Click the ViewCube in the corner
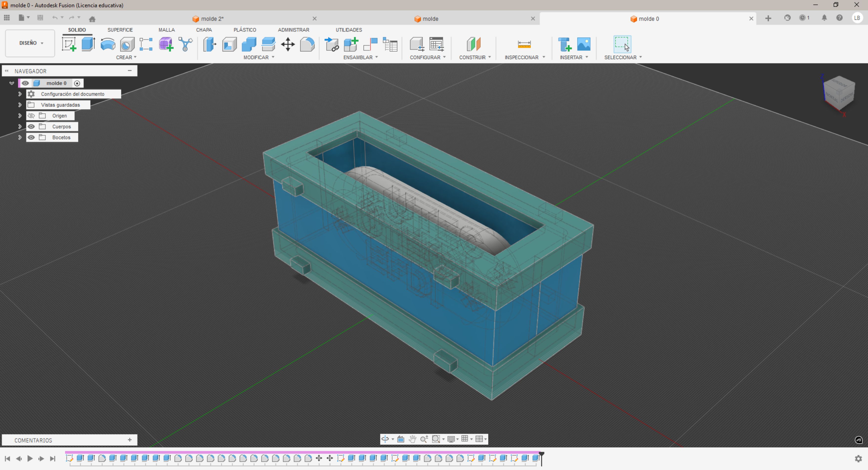This screenshot has height=470, width=868. tap(839, 92)
